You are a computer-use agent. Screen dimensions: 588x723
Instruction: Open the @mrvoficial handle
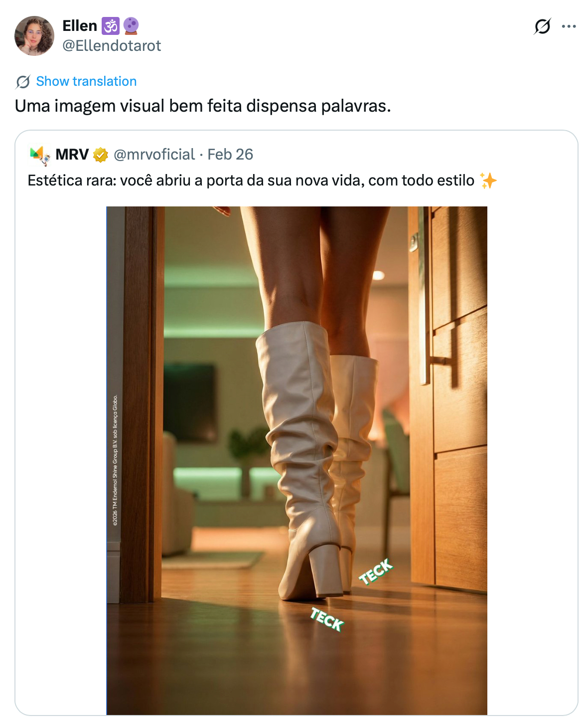[154, 155]
